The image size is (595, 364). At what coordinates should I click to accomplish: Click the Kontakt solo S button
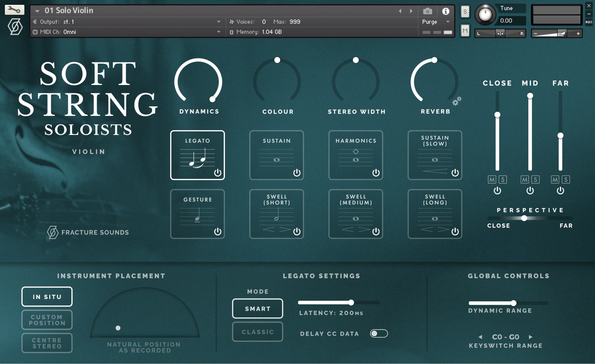465,12
